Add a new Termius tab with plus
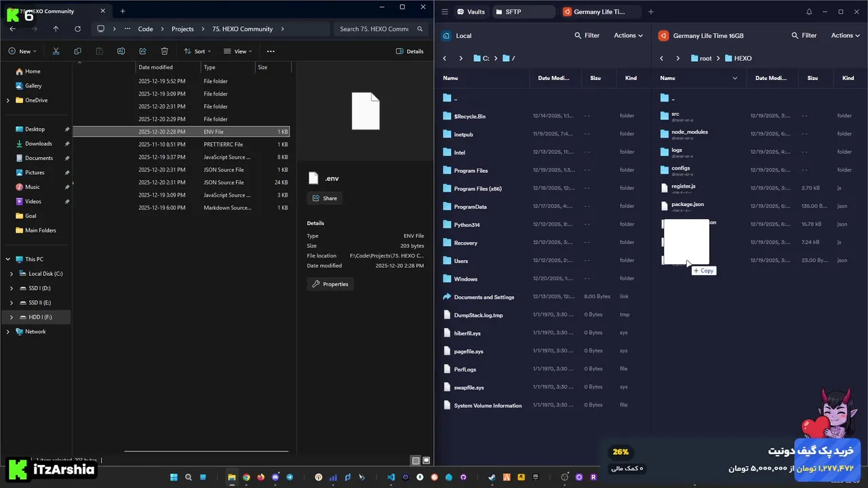The width and height of the screenshot is (868, 488). click(650, 12)
